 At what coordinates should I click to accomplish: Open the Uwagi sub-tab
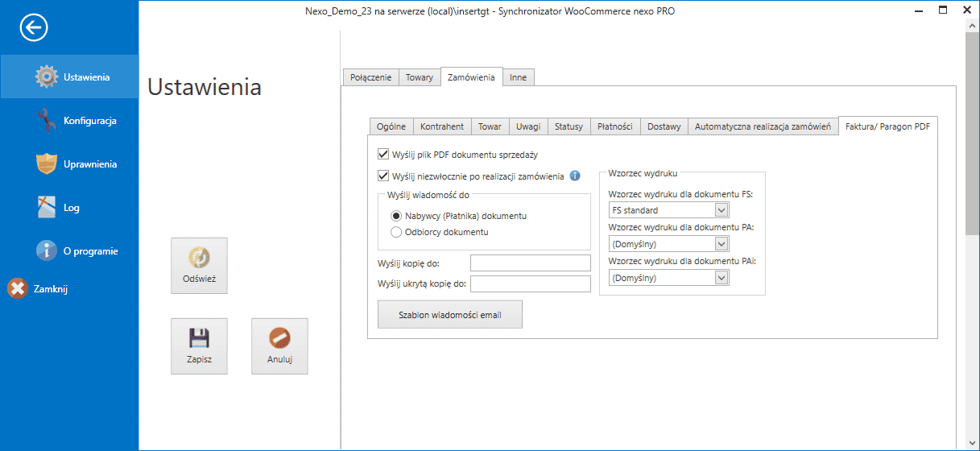click(528, 126)
